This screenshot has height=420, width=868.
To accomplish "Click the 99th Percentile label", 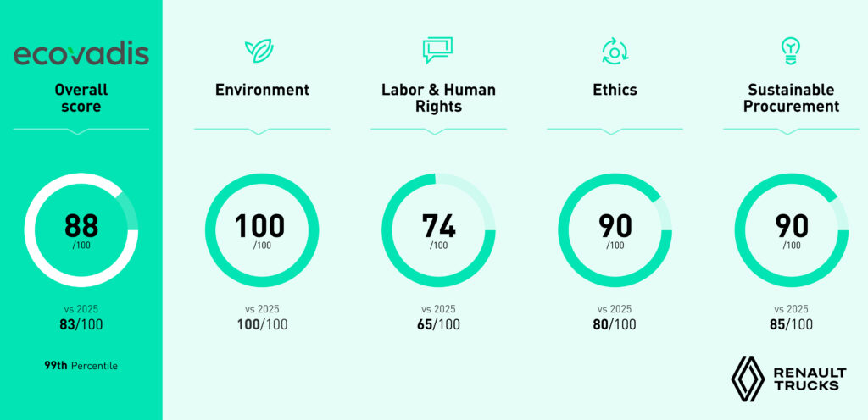I will click(81, 365).
